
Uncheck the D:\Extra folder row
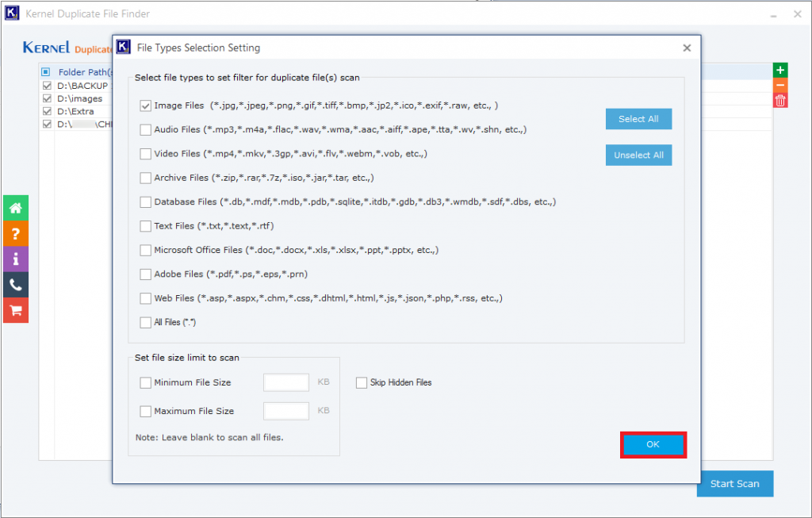click(47, 111)
